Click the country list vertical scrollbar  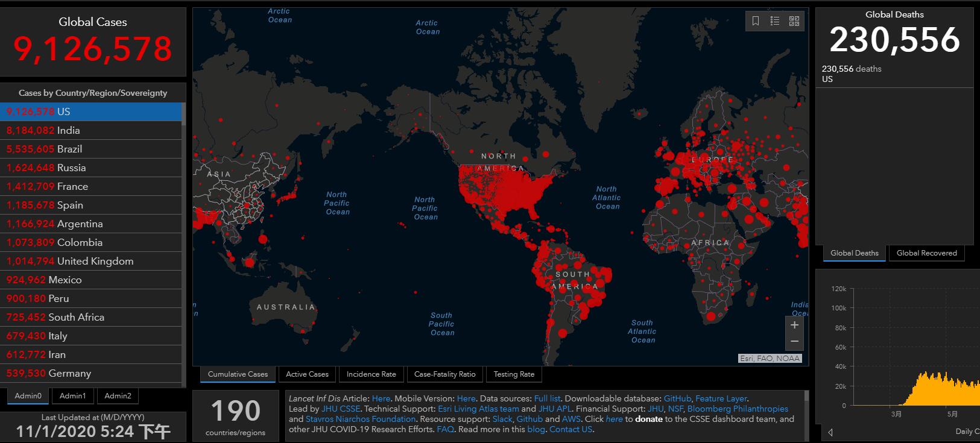point(184,241)
